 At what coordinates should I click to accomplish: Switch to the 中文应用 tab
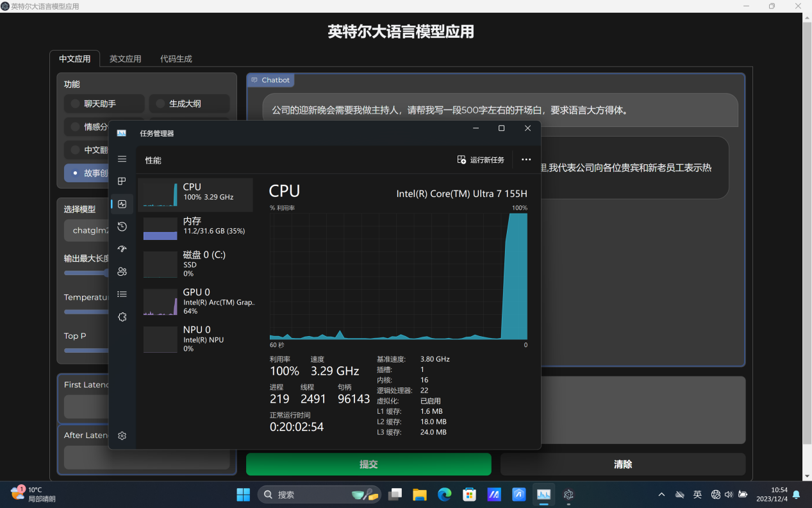(x=74, y=58)
